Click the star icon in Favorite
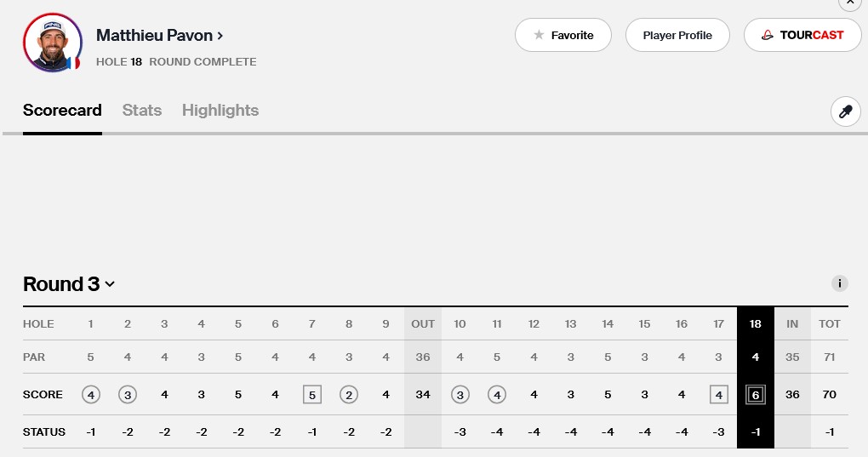This screenshot has height=457, width=868. coord(539,35)
